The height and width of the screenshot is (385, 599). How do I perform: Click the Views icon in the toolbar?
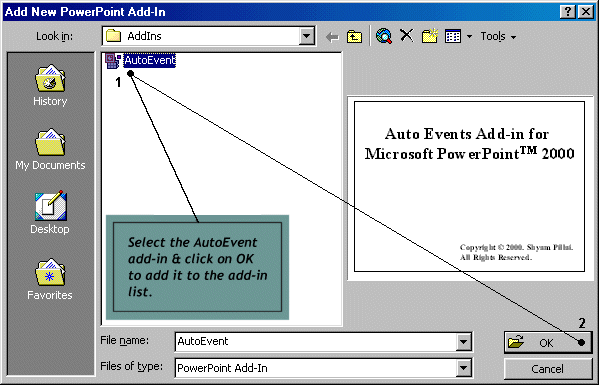click(x=453, y=36)
